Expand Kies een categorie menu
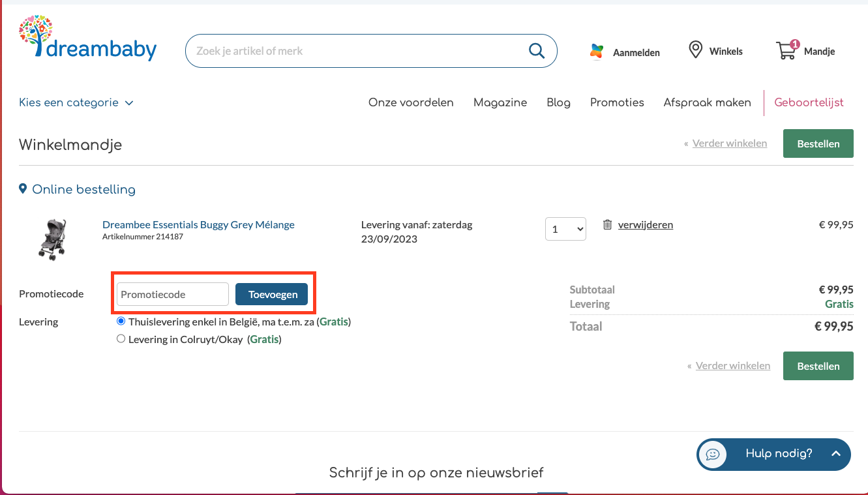The height and width of the screenshot is (495, 868). [x=76, y=102]
